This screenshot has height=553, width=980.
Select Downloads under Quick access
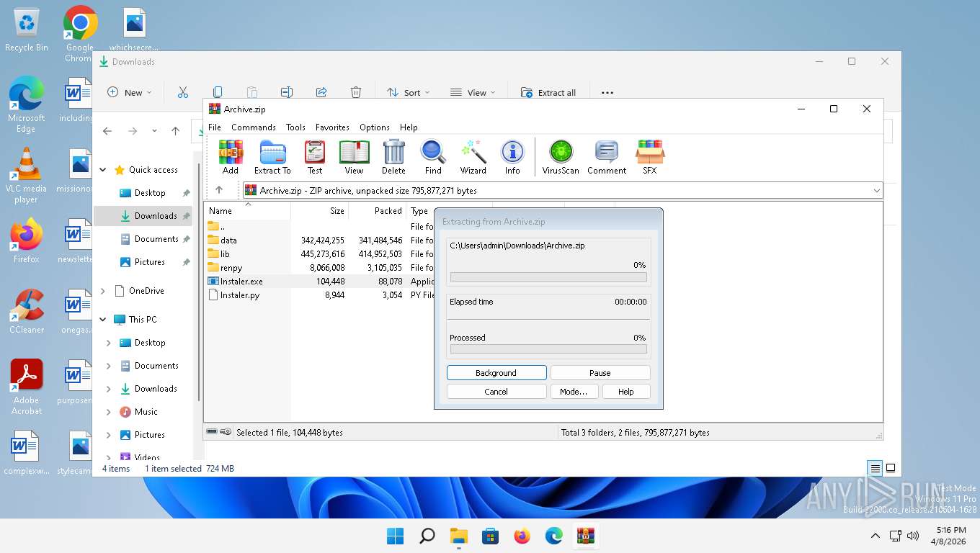pyautogui.click(x=143, y=216)
